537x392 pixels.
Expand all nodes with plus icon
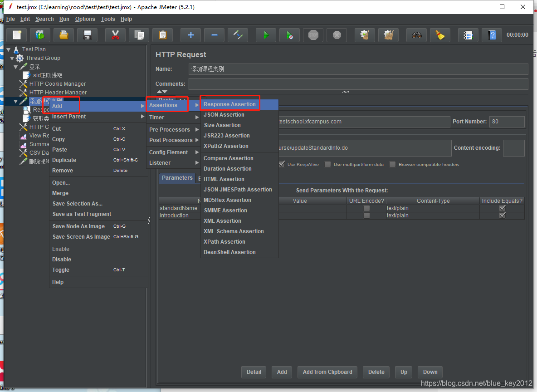(191, 35)
